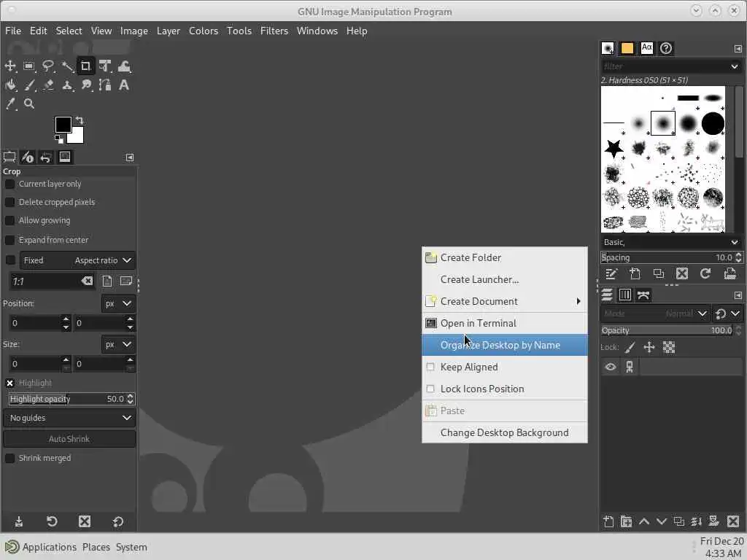This screenshot has height=560, width=747.
Task: Click the Edit brush icon
Action: pyautogui.click(x=611, y=274)
